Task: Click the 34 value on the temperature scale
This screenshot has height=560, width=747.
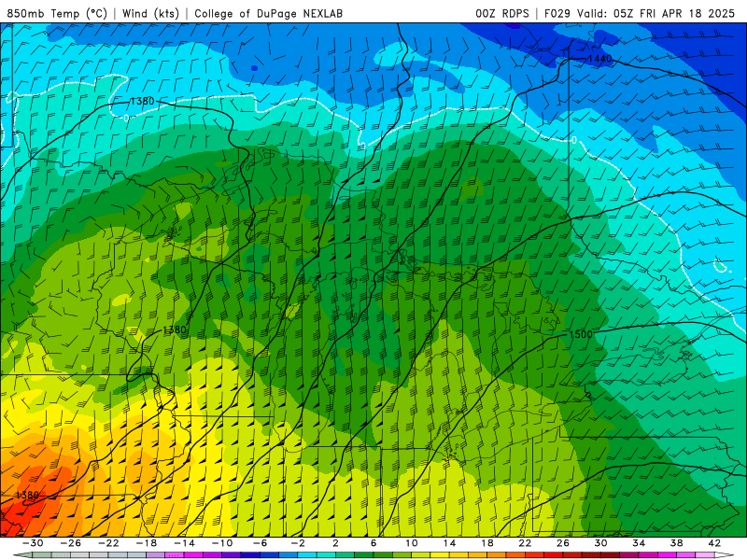Action: 639,543
